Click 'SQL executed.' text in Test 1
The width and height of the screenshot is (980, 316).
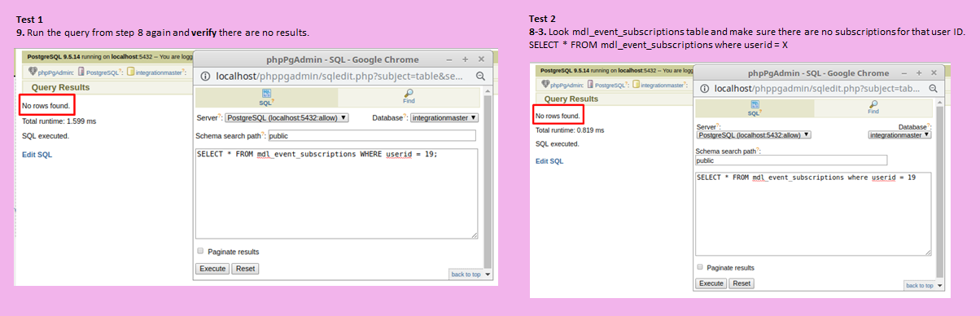point(46,136)
